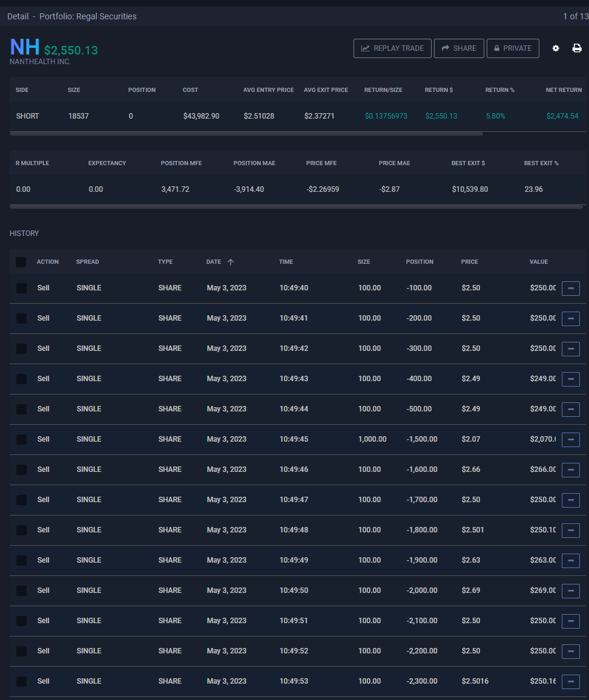Click the $2.37271 avg exit price
Viewport: 589px width, 700px height.
click(x=319, y=116)
